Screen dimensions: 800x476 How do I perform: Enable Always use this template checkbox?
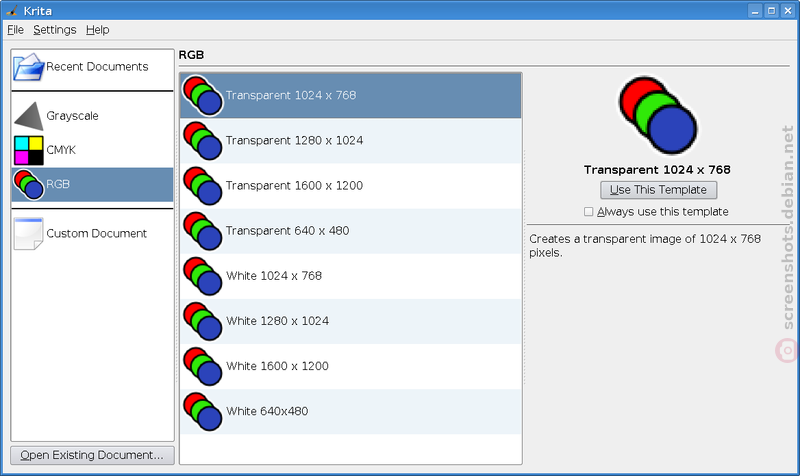(x=588, y=212)
